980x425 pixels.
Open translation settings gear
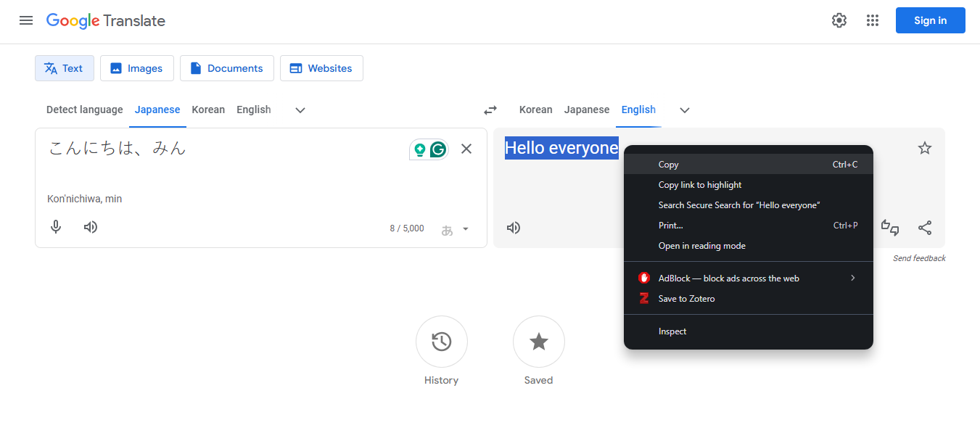click(839, 20)
